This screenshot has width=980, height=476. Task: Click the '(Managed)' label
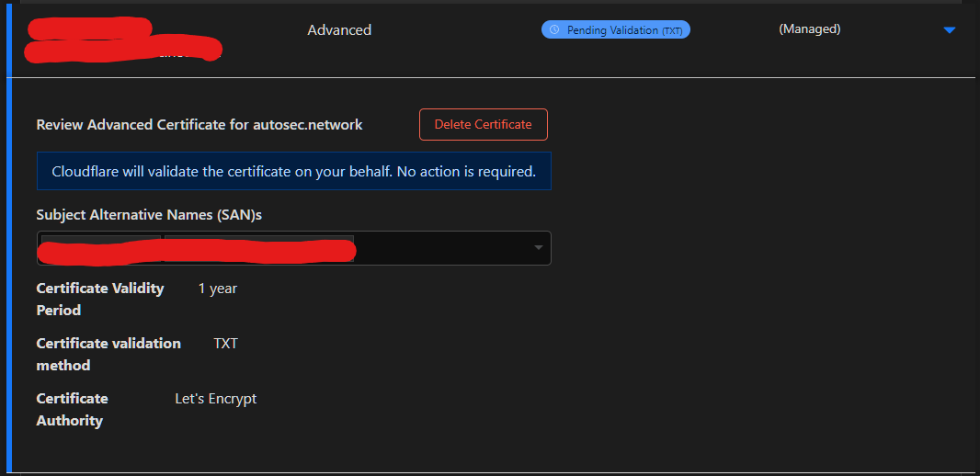[x=809, y=28]
